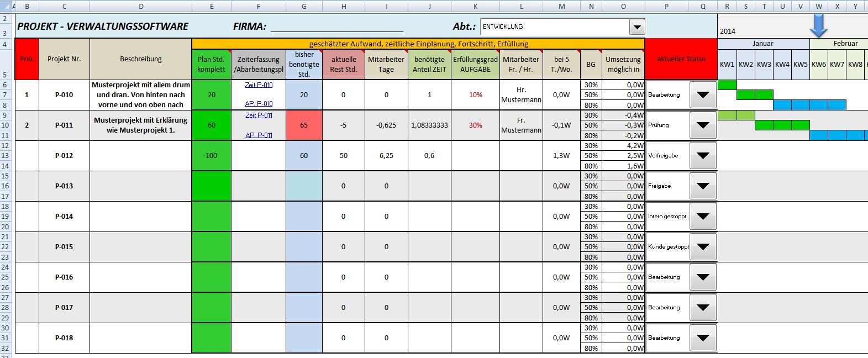Select the 30% Erfüllungsgrad cell in red
This screenshot has width=868, height=358.
(x=475, y=125)
